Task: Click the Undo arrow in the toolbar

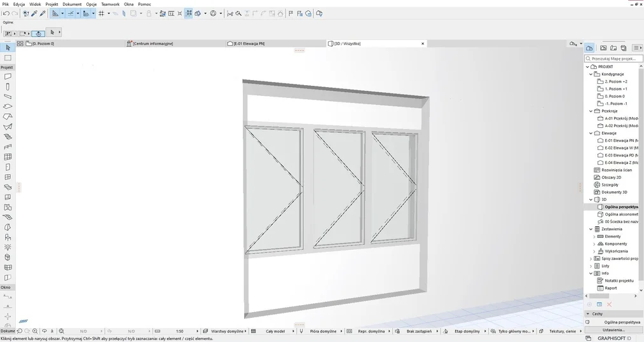Action: pos(6,13)
